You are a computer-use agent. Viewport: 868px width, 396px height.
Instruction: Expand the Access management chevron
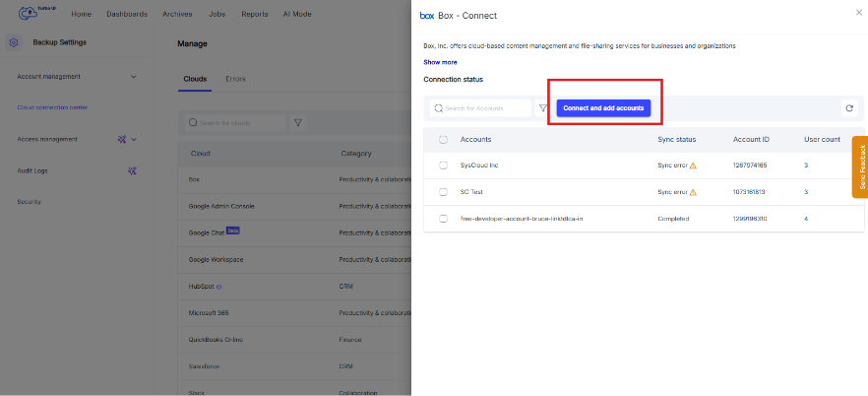point(134,140)
